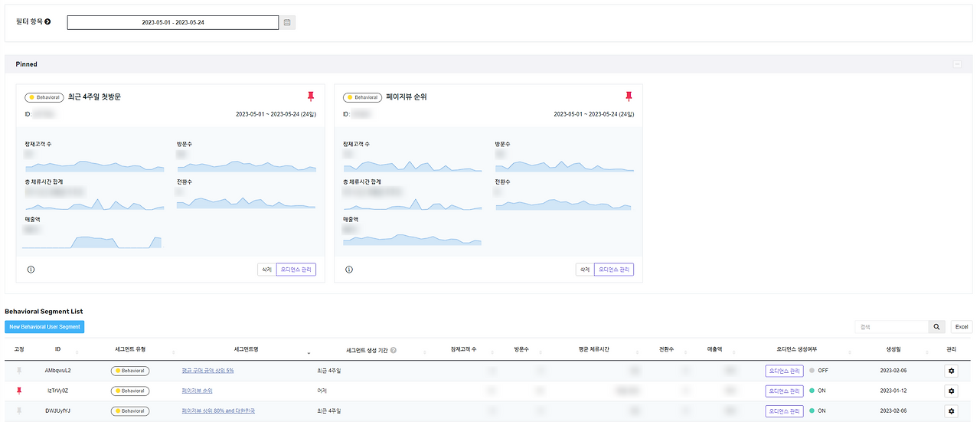This screenshot has width=980, height=422.
Task: Open the 페이지뷰 순위 segment link in the table
Action: (x=197, y=391)
